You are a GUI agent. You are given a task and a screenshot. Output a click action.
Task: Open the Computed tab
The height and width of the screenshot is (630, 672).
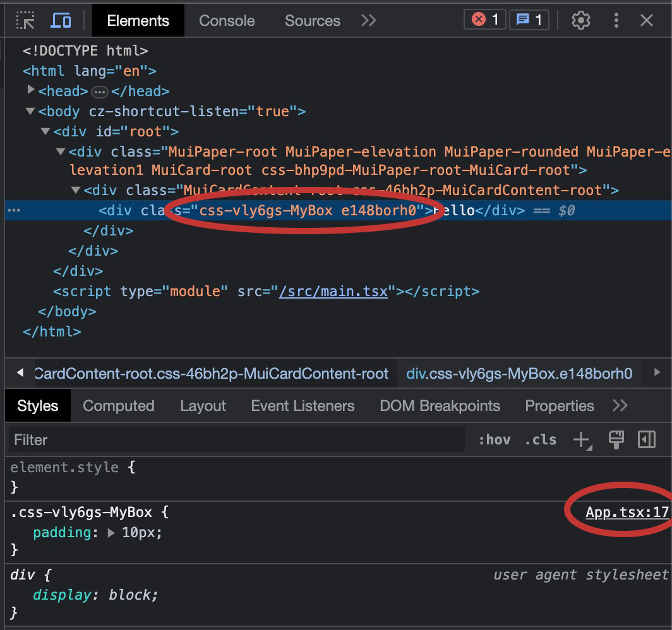tap(119, 405)
